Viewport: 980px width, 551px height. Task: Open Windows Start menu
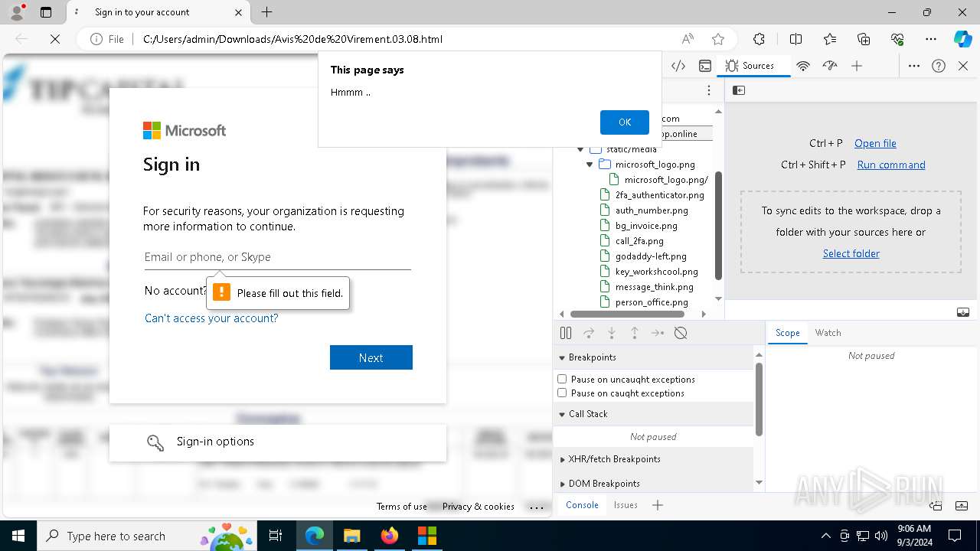(x=18, y=536)
